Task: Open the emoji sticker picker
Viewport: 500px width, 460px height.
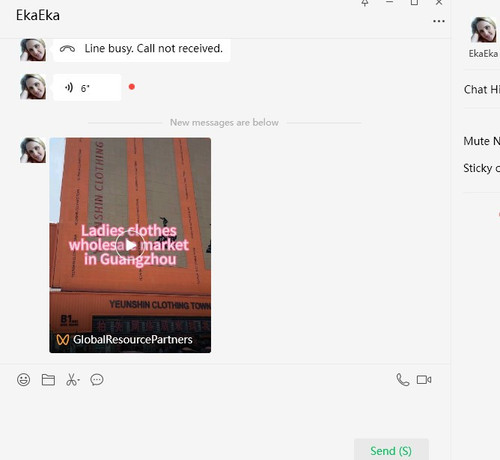Action: (23, 380)
